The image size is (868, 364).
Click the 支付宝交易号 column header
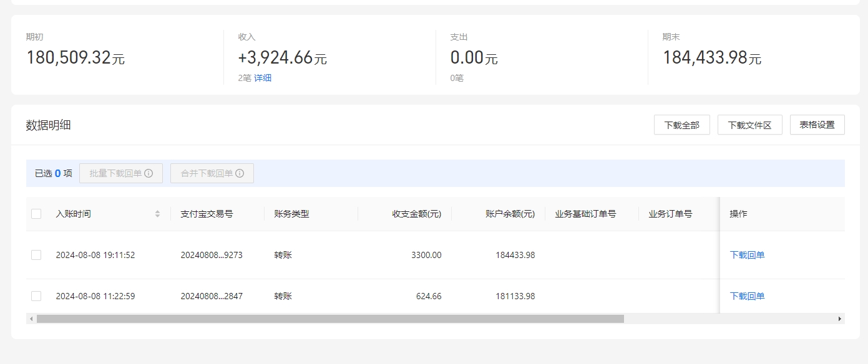pos(207,214)
